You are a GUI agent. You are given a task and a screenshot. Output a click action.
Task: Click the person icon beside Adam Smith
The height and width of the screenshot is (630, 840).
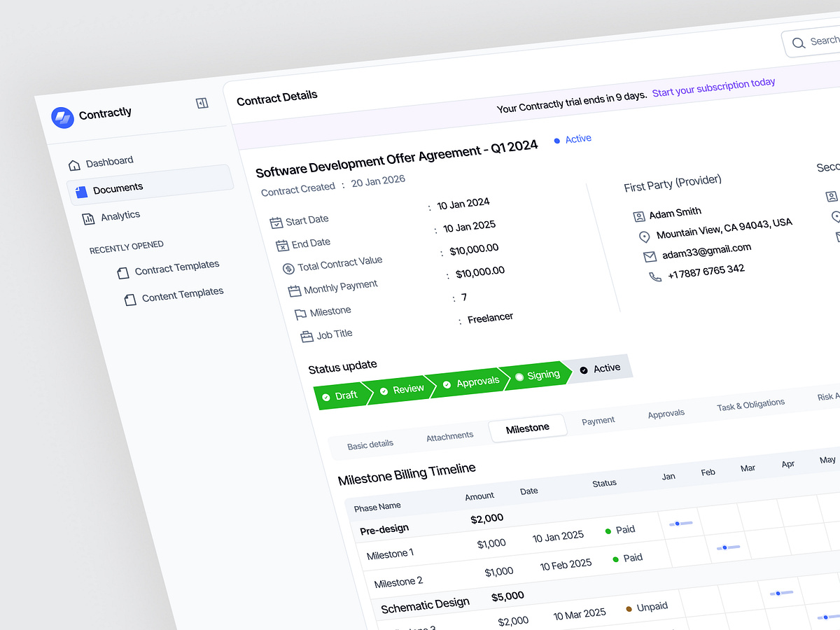(639, 217)
